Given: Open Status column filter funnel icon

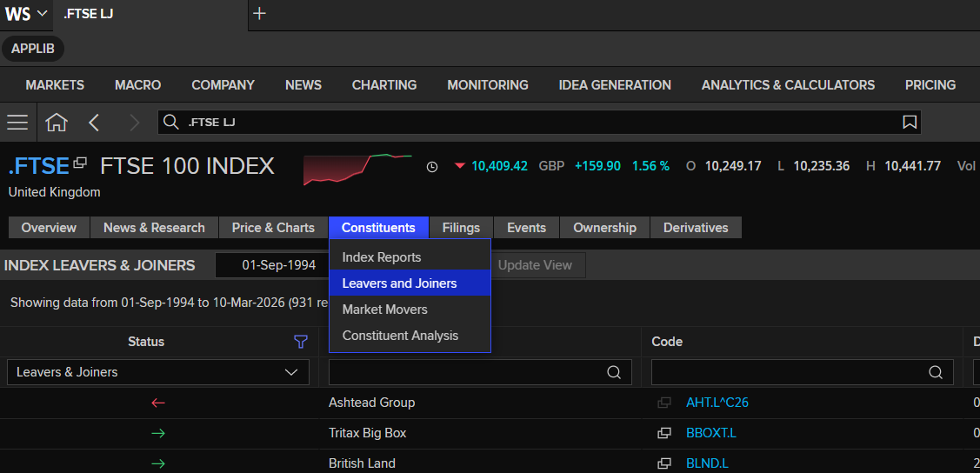Looking at the screenshot, I should click(x=301, y=342).
